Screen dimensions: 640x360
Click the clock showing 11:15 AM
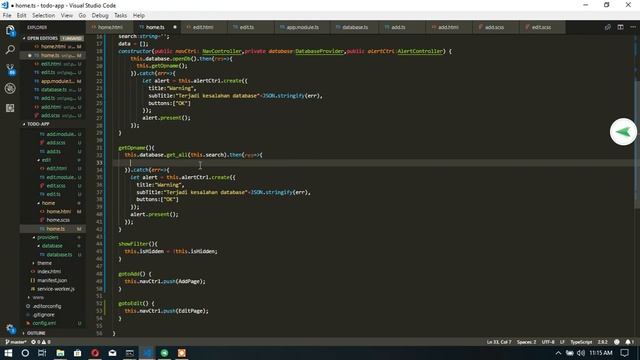coord(601,353)
